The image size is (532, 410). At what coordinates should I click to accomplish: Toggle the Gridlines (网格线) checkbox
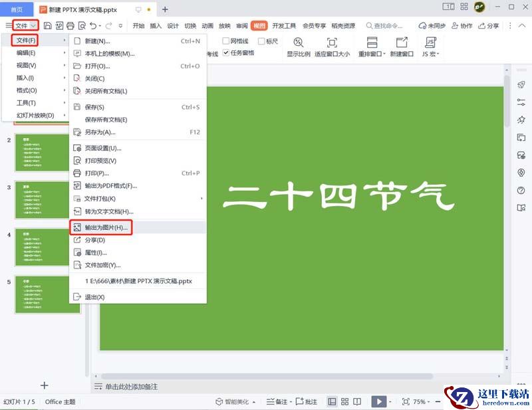[x=226, y=41]
